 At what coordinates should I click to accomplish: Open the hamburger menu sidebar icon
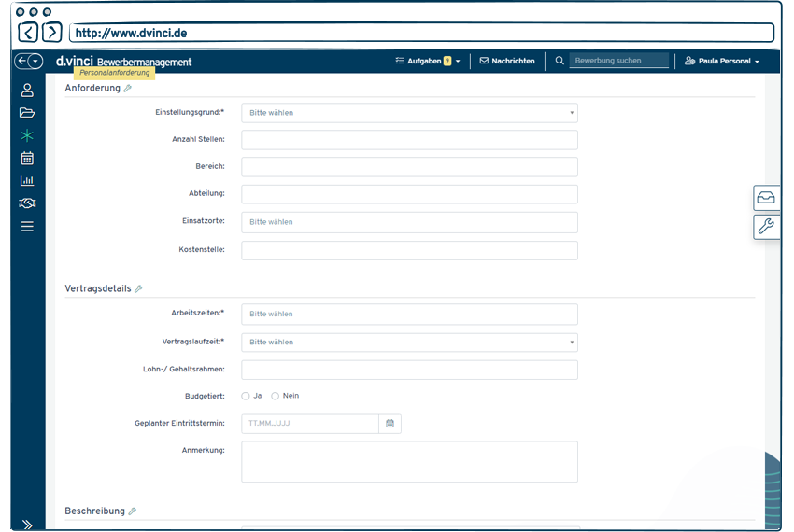[27, 226]
